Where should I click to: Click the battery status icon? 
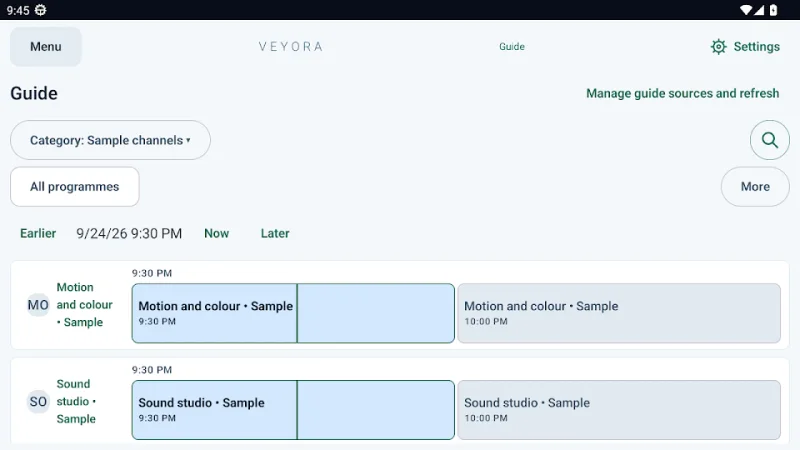click(x=773, y=10)
